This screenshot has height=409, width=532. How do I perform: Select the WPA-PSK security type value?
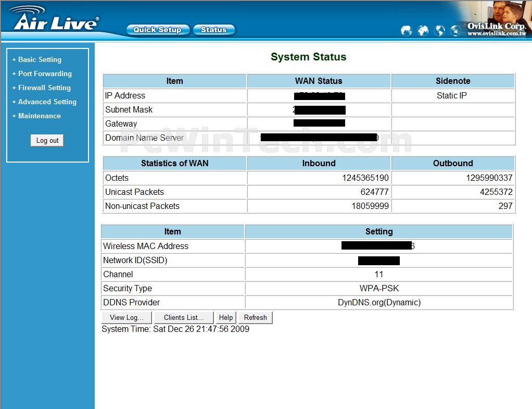[379, 289]
